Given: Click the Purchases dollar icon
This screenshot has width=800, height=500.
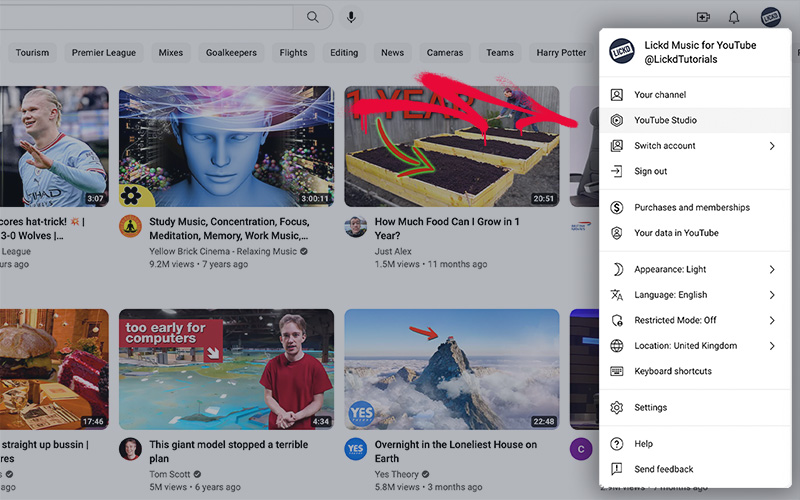Looking at the screenshot, I should pos(616,208).
